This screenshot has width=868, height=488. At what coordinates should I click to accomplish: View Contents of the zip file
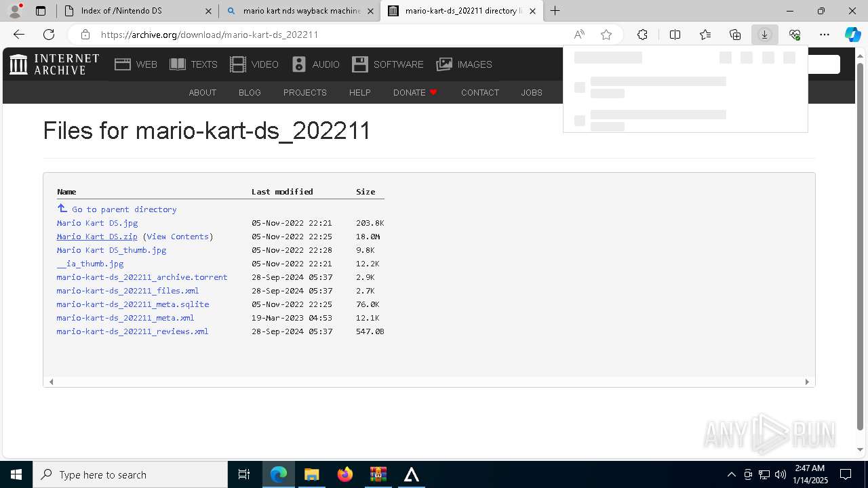178,237
